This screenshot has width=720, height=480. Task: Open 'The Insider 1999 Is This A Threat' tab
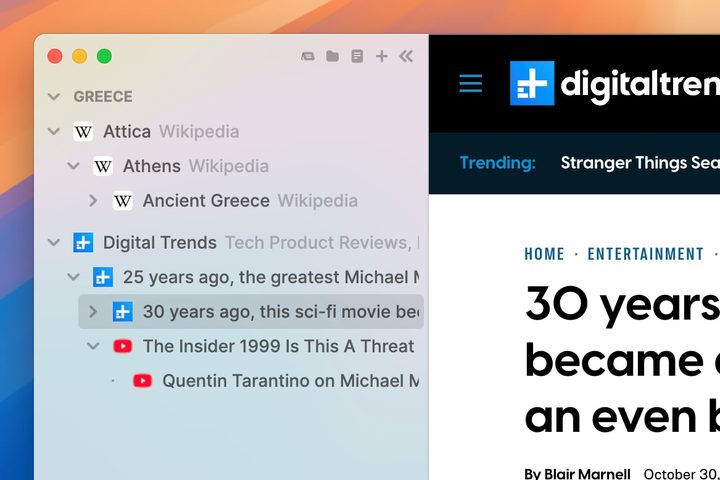tap(253, 346)
